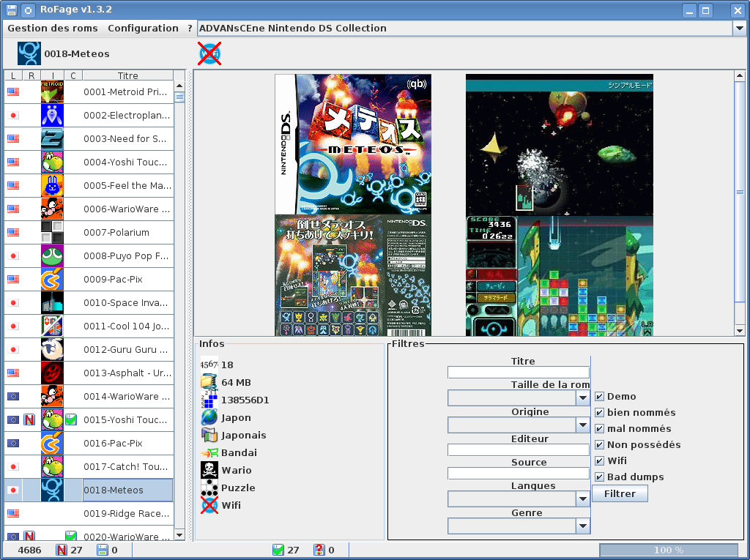
Task: Select the 0019-Ridge Racer row
Action: [89, 514]
